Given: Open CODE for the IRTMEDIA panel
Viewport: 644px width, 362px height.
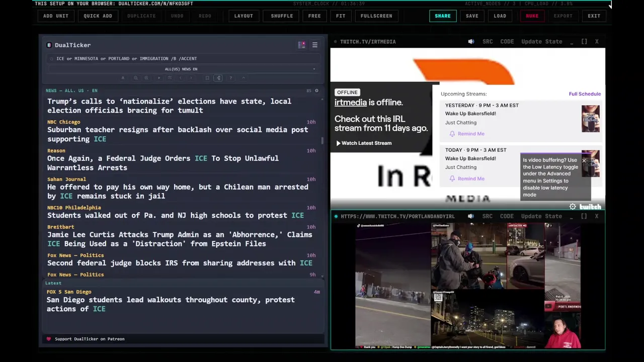Looking at the screenshot, I should pos(507,42).
